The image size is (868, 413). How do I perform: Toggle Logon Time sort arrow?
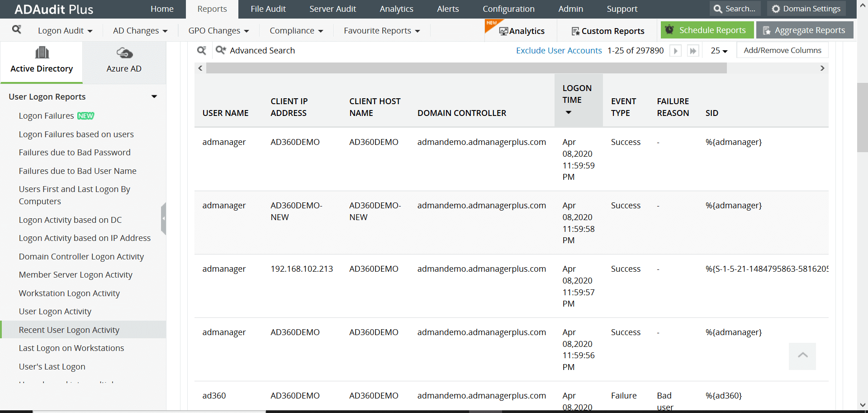click(x=569, y=112)
